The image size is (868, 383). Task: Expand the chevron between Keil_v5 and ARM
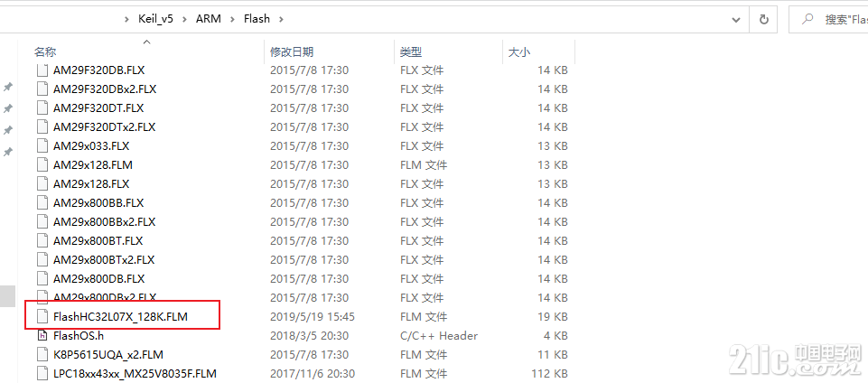click(x=184, y=19)
